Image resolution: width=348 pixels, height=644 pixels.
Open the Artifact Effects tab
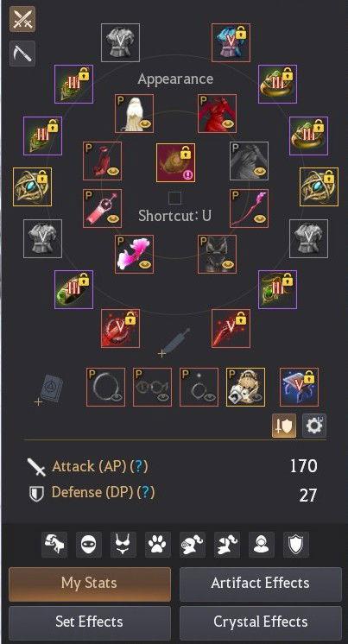[261, 584]
